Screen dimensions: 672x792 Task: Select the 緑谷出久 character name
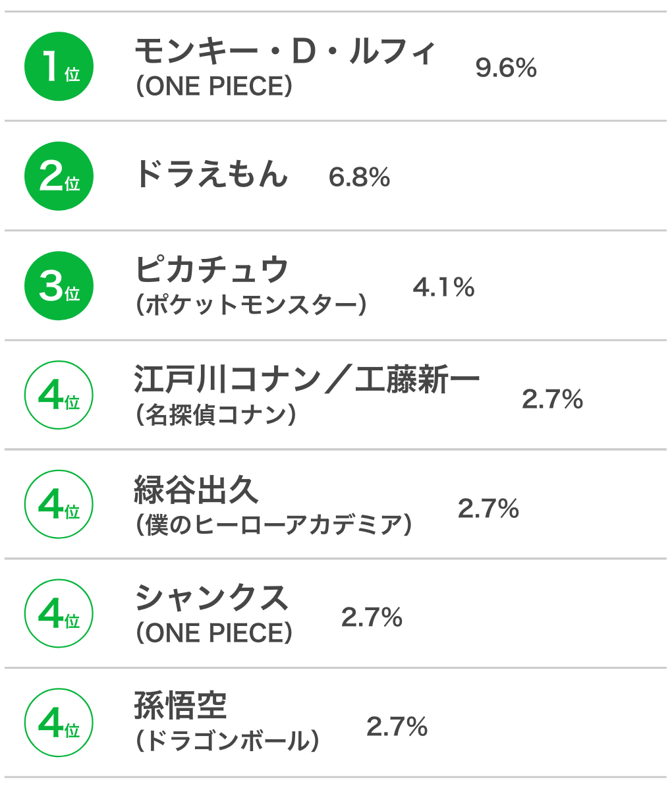coord(196,490)
